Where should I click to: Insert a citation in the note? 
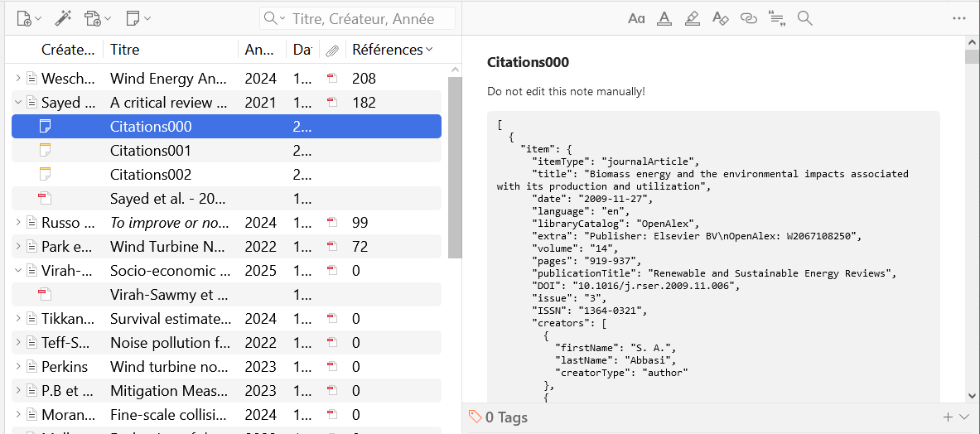(x=776, y=18)
